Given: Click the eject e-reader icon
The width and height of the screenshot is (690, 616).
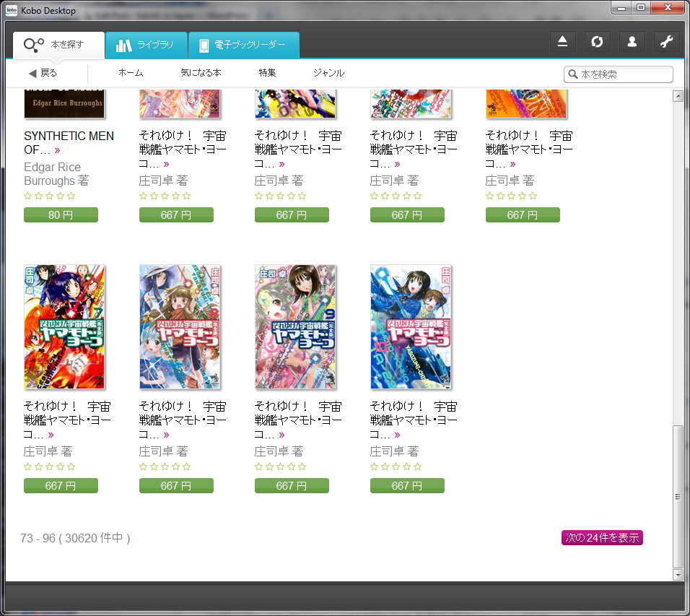Looking at the screenshot, I should pyautogui.click(x=562, y=42).
